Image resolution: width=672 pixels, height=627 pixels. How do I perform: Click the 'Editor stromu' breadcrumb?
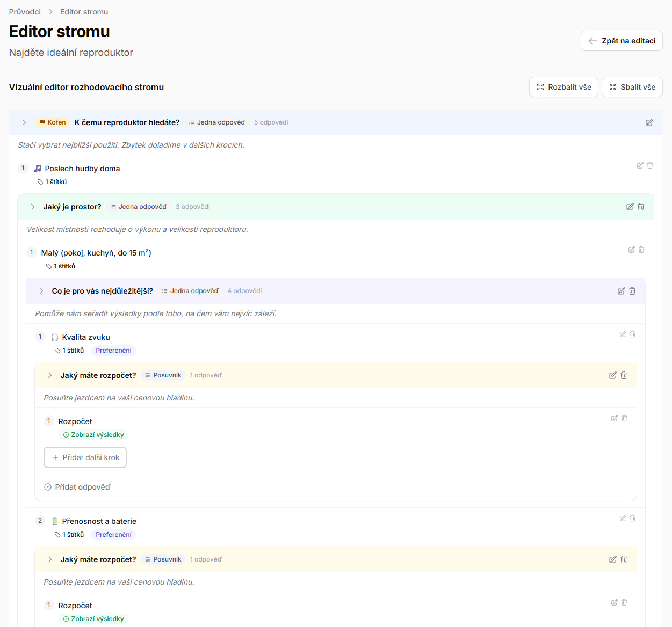[84, 12]
